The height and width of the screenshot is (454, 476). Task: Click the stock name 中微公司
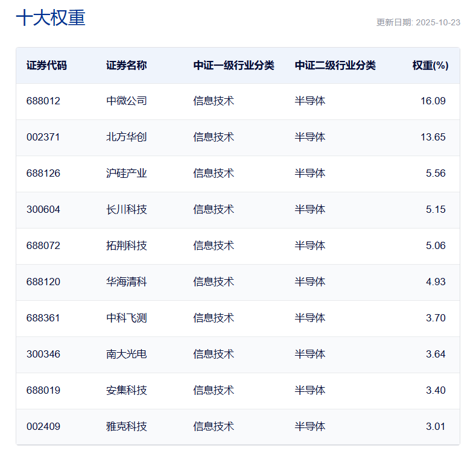click(x=127, y=101)
